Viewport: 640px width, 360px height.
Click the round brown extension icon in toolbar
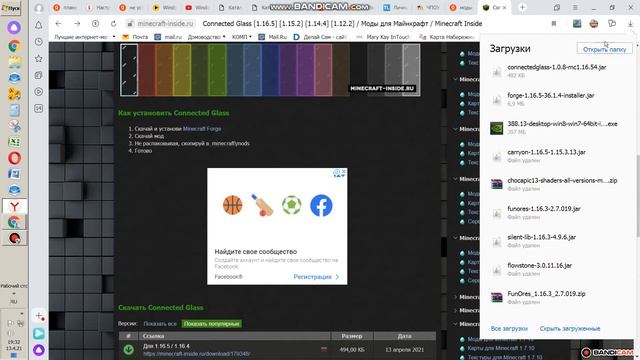click(x=594, y=24)
